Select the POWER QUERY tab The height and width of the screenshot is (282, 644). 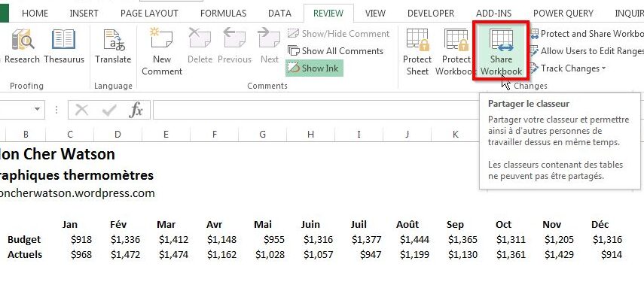pyautogui.click(x=563, y=13)
